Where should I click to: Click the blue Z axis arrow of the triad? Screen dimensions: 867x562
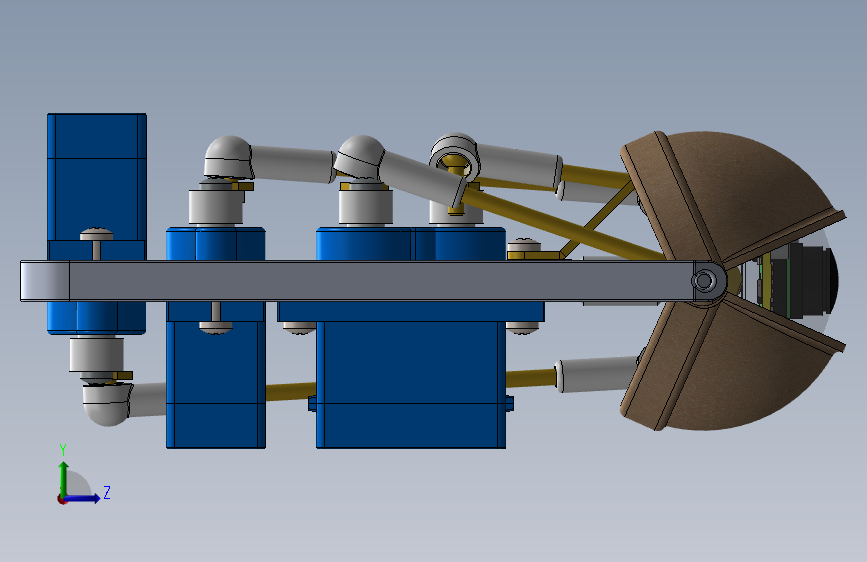pyautogui.click(x=83, y=498)
